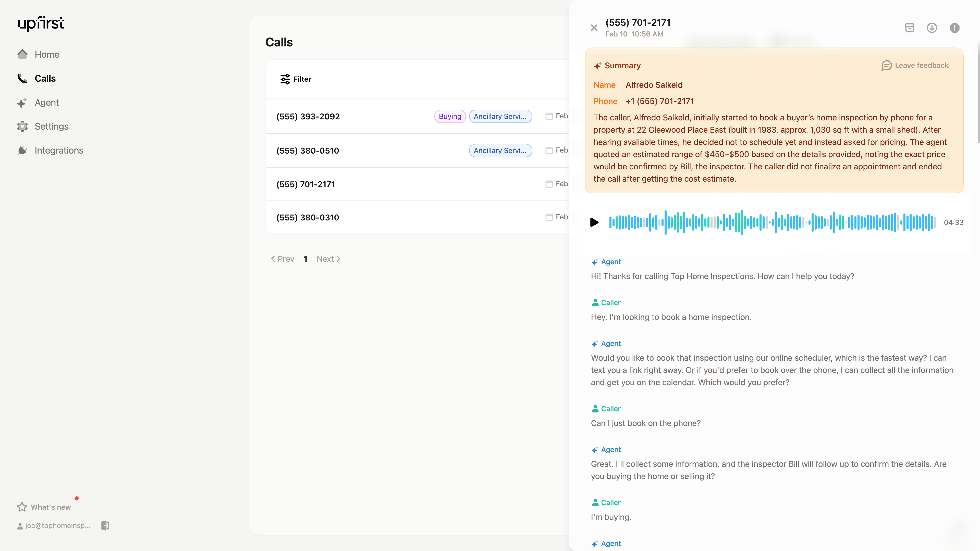Archive this call recording

910,27
